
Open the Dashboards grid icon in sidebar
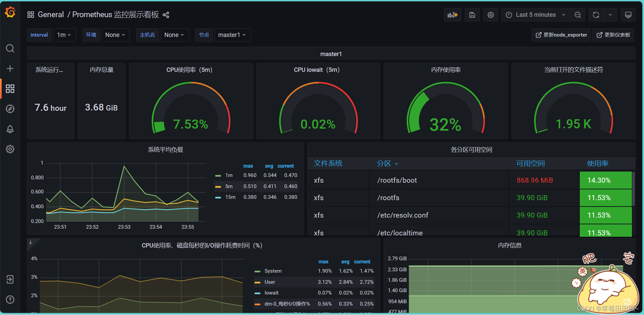pos(10,89)
